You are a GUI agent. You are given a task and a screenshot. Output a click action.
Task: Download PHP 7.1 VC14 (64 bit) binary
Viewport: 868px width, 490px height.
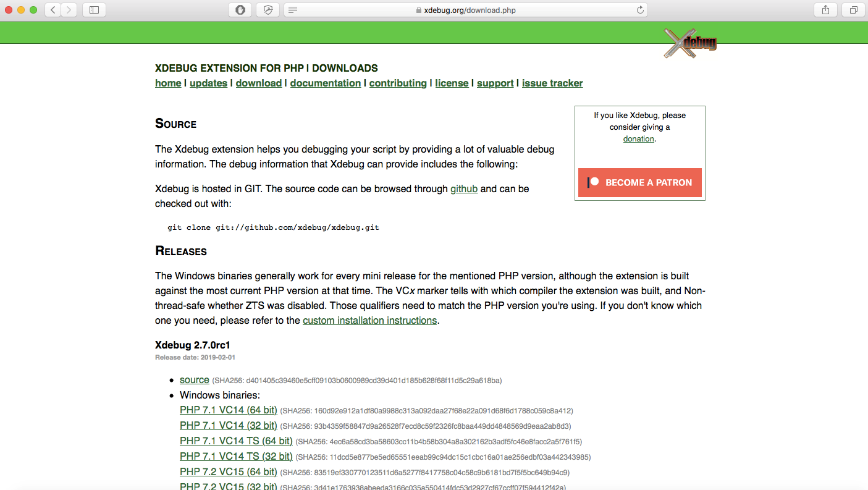229,410
